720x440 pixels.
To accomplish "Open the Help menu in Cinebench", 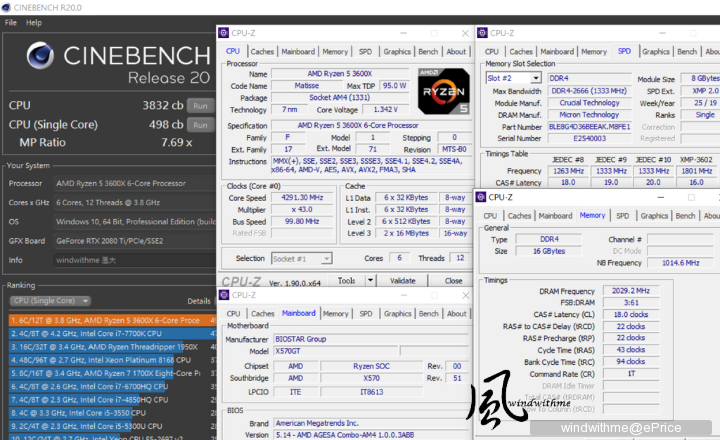I will click(x=34, y=23).
